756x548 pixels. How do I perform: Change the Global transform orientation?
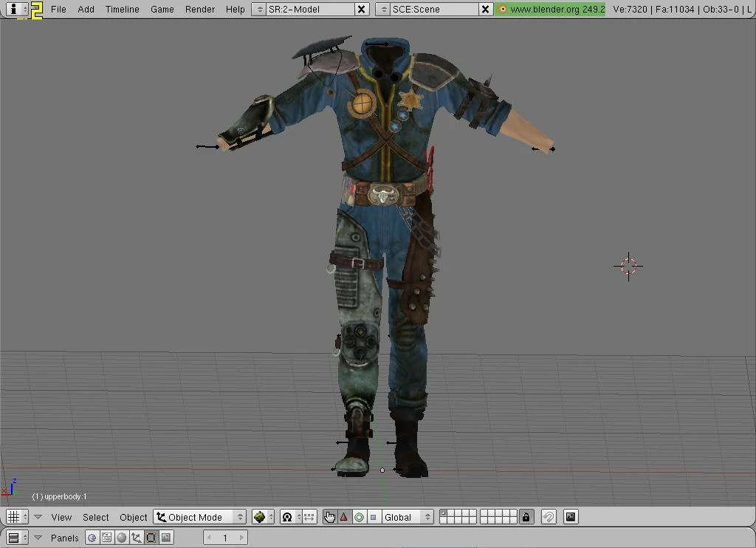pyautogui.click(x=407, y=517)
